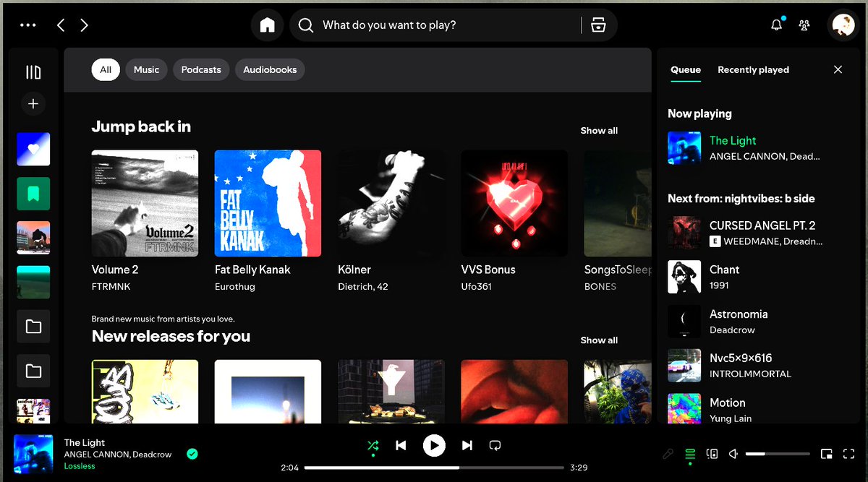Seek on the song progress bar
The image size is (868, 482).
coord(434,468)
